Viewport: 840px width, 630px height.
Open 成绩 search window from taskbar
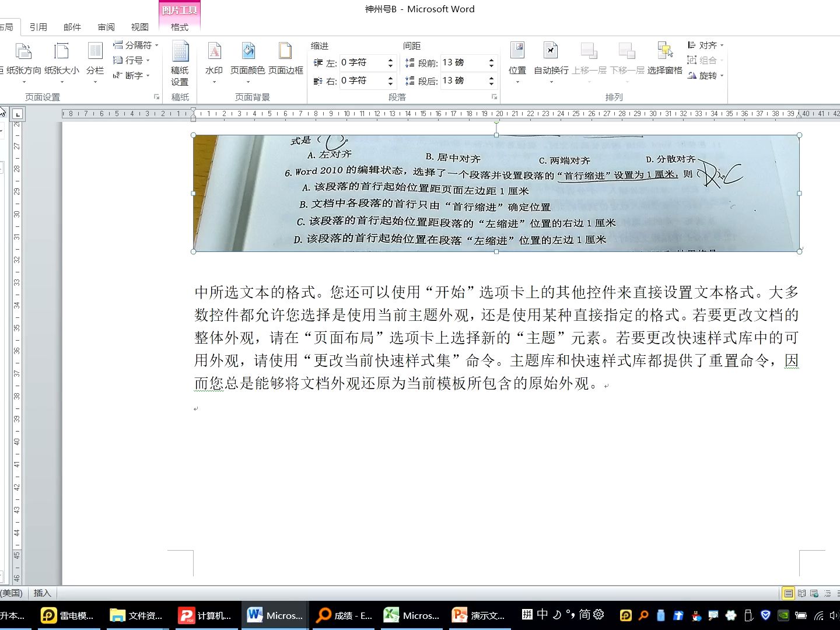pyautogui.click(x=345, y=615)
